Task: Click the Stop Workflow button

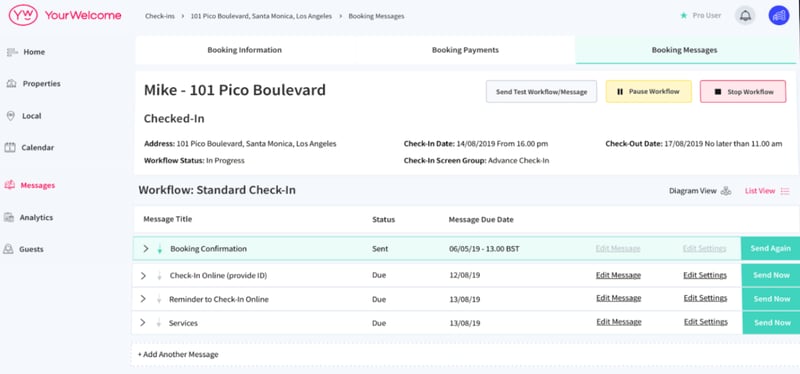Action: [x=743, y=92]
